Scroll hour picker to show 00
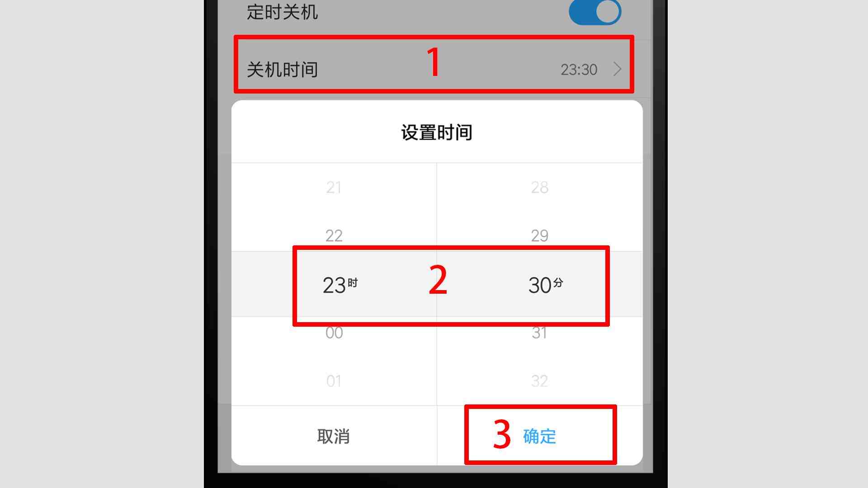868x488 pixels. [x=334, y=333]
